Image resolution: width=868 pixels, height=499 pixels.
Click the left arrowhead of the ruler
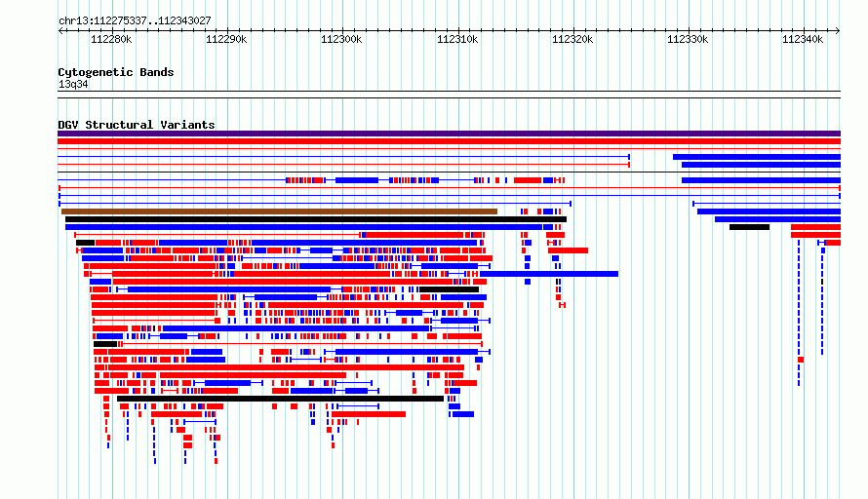click(60, 30)
